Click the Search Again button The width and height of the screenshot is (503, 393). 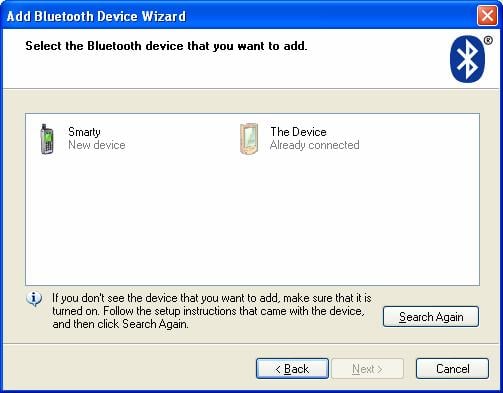click(x=431, y=317)
